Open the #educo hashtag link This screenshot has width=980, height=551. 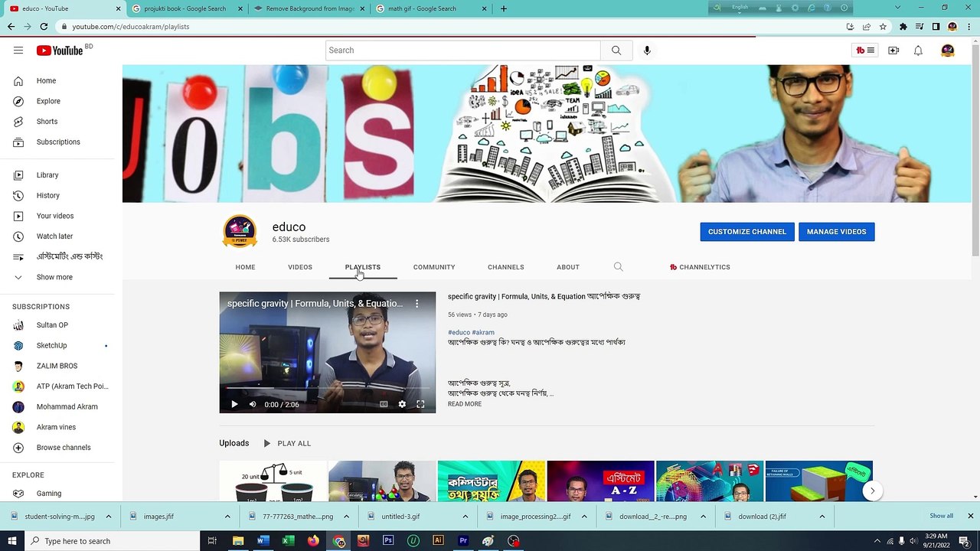(459, 333)
